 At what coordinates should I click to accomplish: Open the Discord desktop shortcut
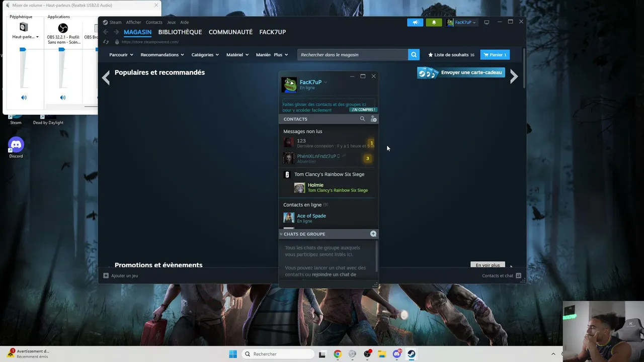[x=16, y=148]
